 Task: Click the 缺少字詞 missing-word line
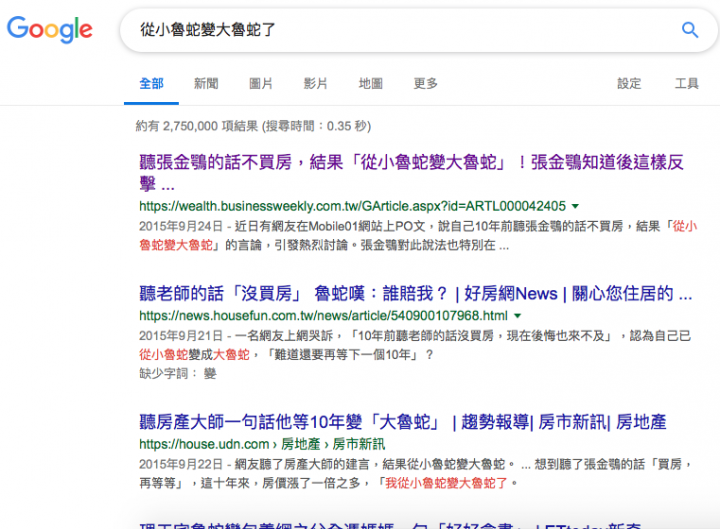178,374
